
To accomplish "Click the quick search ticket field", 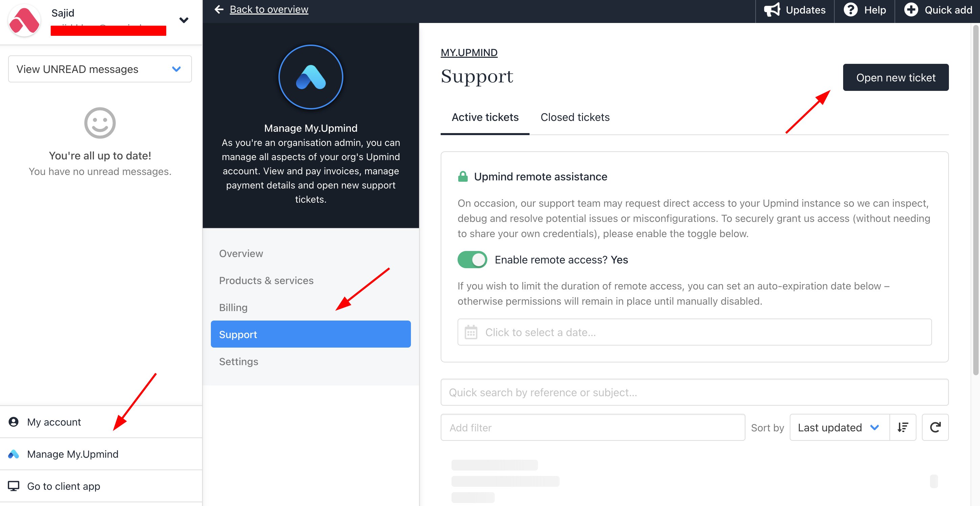I will (x=694, y=392).
